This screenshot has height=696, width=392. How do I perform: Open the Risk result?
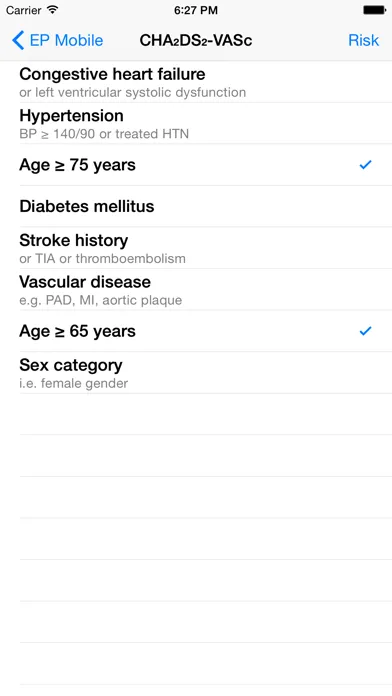click(363, 40)
